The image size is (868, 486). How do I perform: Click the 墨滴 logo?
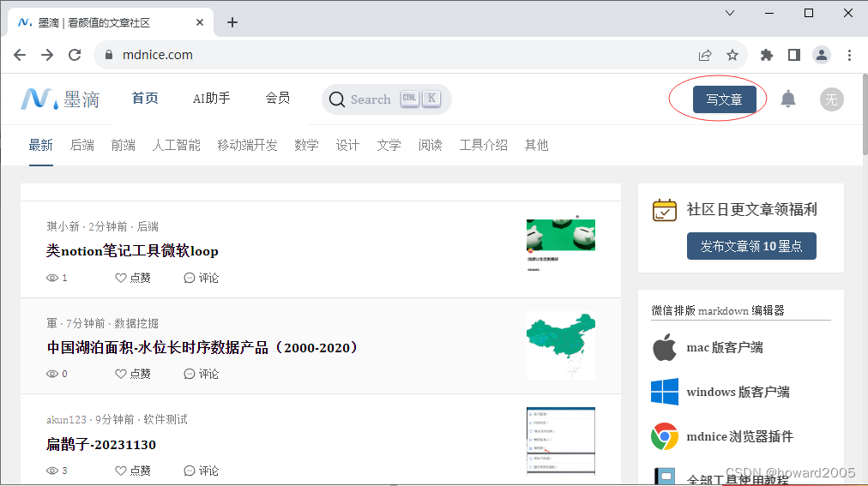coord(60,99)
